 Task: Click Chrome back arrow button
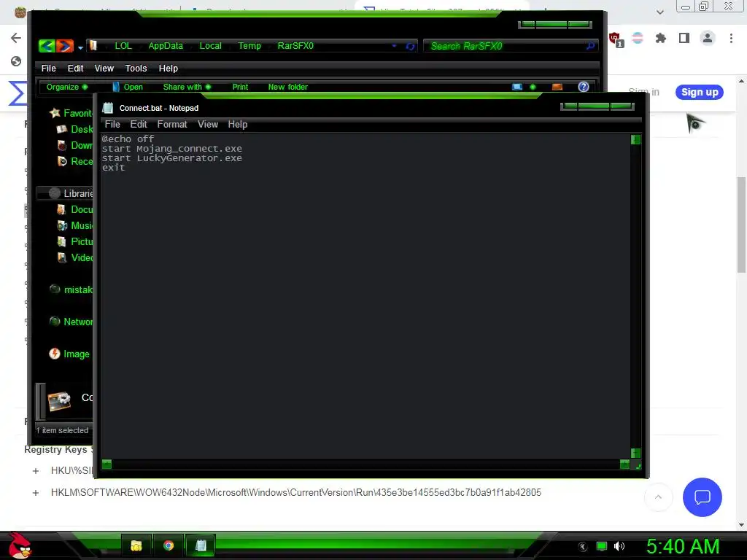(16, 38)
